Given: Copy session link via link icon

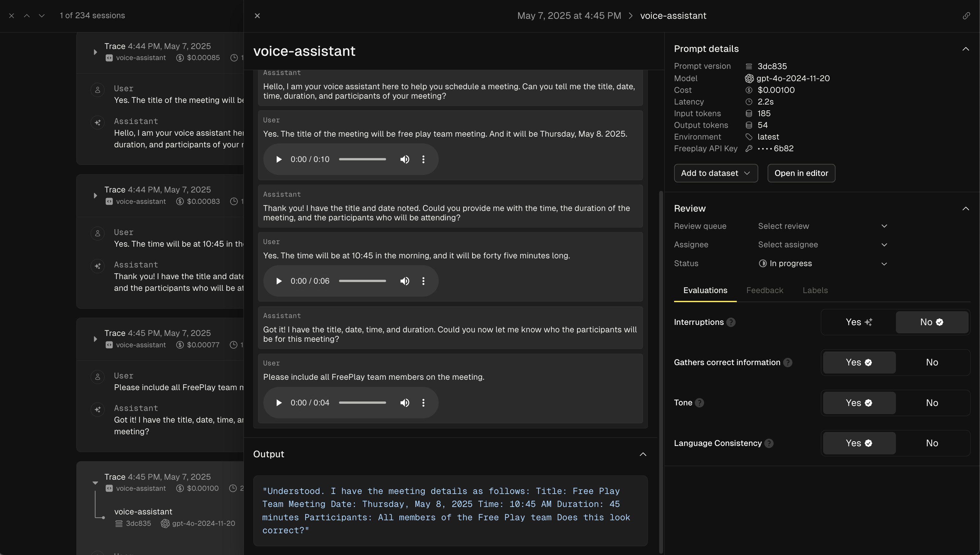Looking at the screenshot, I should 966,16.
